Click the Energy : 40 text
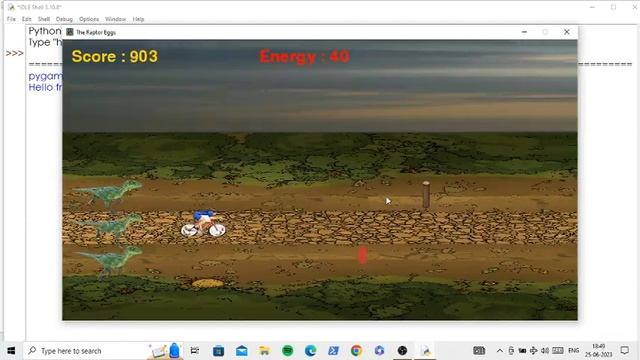 tap(304, 56)
